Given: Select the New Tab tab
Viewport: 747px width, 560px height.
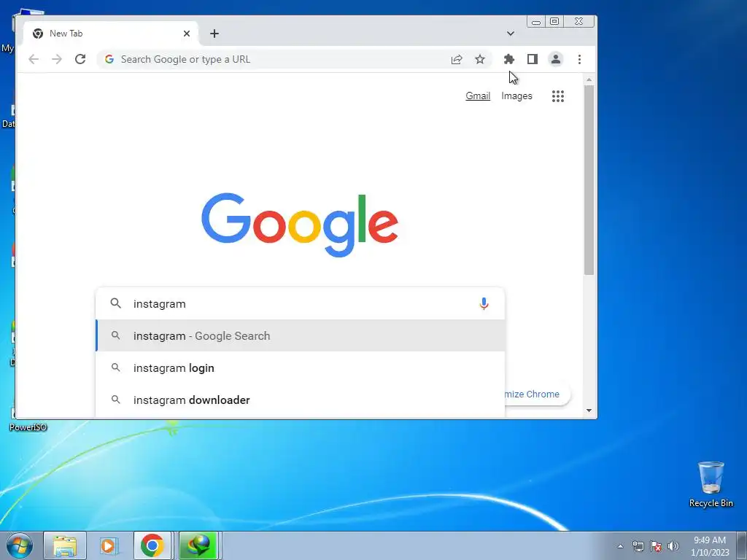Looking at the screenshot, I should [x=111, y=34].
